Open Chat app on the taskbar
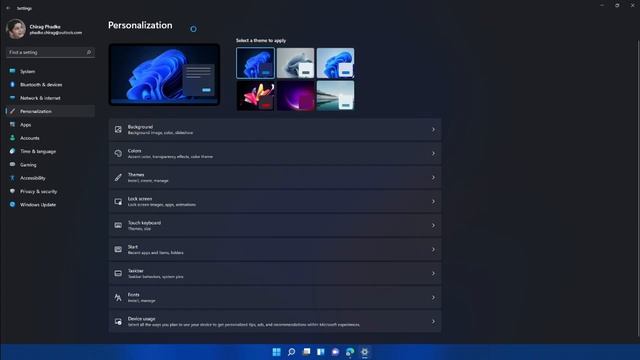The height and width of the screenshot is (360, 640). coord(335,352)
